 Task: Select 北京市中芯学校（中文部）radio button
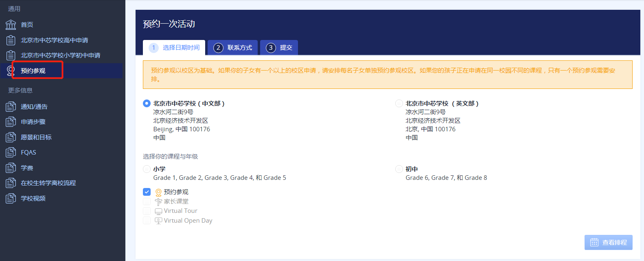(147, 104)
